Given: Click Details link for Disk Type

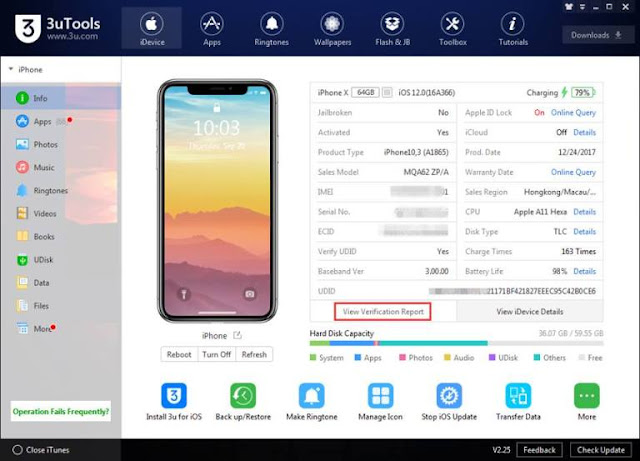Looking at the screenshot, I should (x=584, y=232).
